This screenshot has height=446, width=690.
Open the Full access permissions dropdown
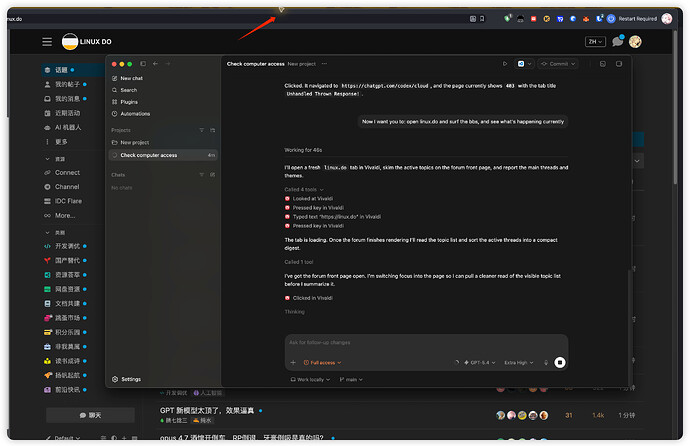[x=323, y=363]
